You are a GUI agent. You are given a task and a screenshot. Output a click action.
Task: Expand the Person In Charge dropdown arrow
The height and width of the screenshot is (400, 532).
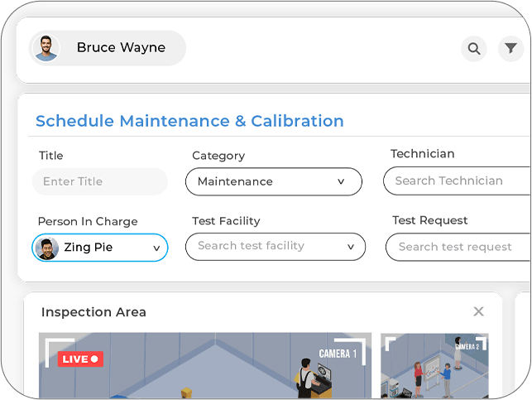point(156,248)
